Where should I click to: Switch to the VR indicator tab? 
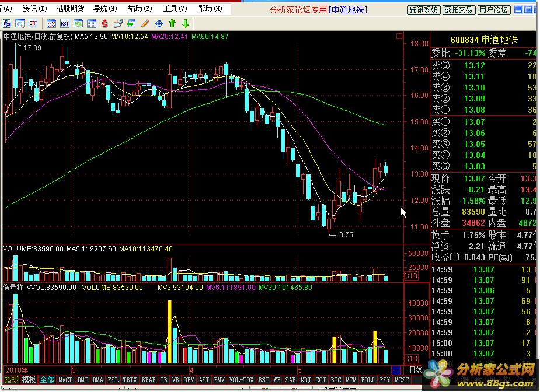pos(176,380)
